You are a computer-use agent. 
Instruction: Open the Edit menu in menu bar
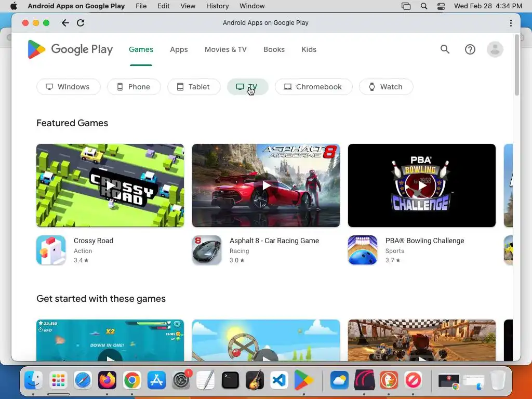164,6
